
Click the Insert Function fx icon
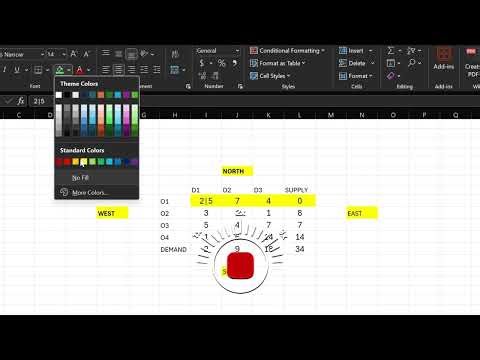21,101
